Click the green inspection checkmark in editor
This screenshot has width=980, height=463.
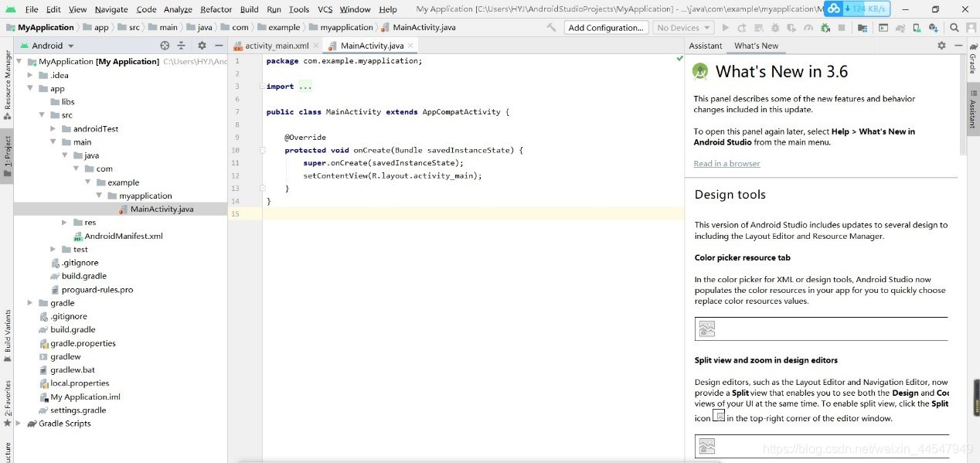tap(679, 59)
